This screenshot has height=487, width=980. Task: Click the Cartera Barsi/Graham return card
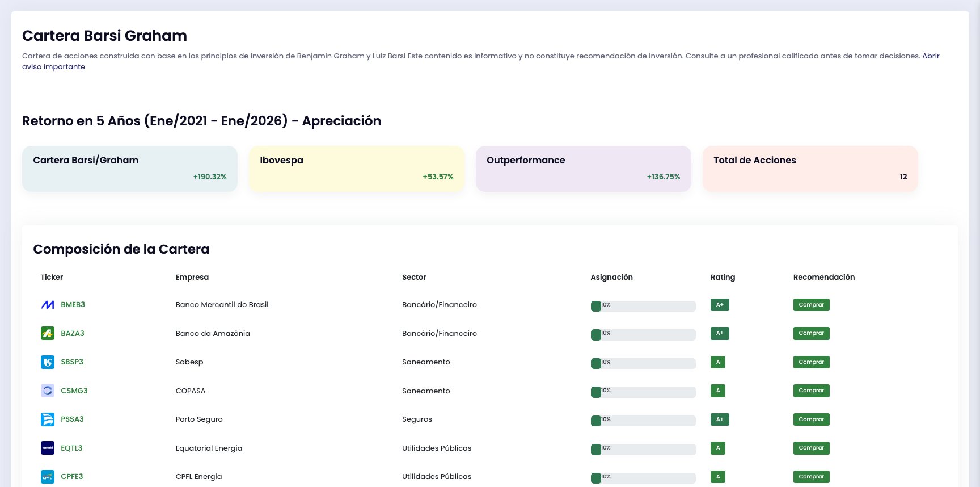point(130,169)
